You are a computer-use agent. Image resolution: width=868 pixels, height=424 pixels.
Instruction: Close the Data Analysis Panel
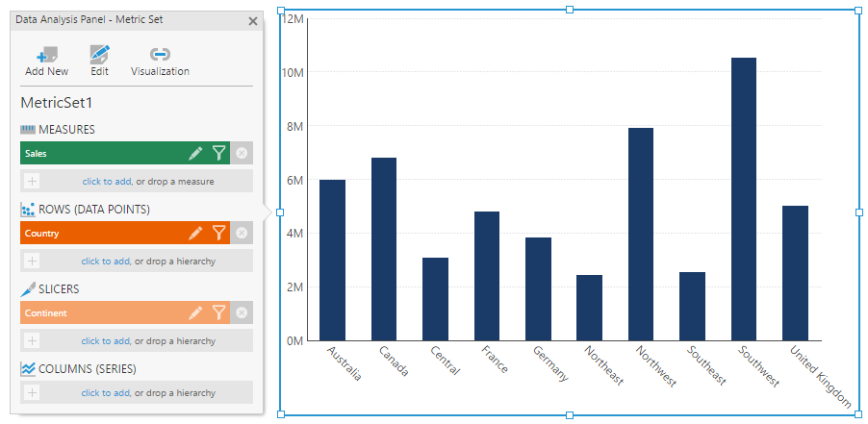[253, 20]
